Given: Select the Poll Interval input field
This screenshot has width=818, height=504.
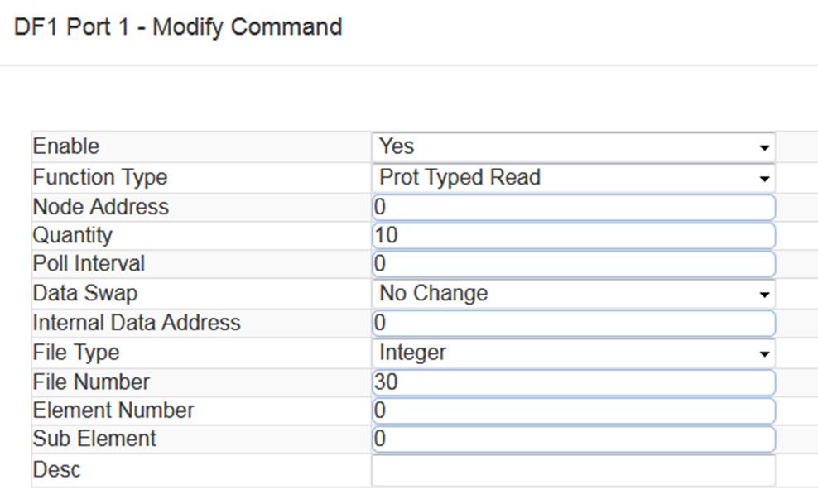Looking at the screenshot, I should (573, 264).
